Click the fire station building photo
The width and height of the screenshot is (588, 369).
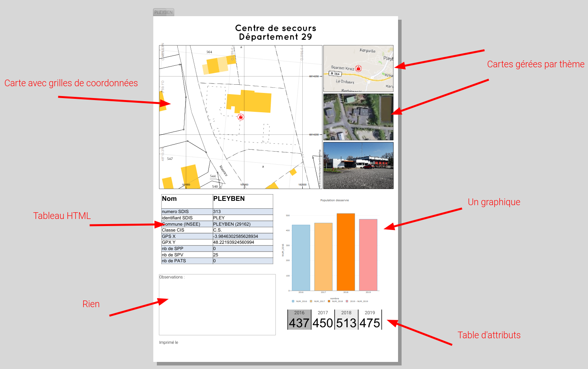[x=358, y=165]
